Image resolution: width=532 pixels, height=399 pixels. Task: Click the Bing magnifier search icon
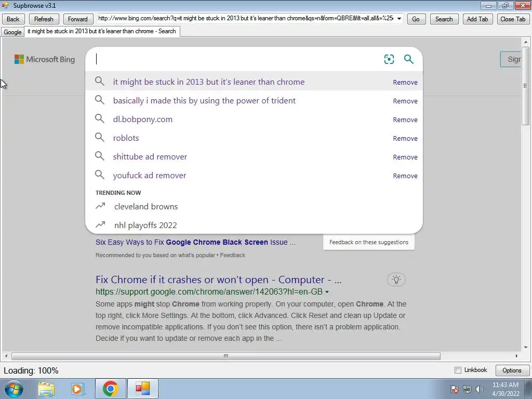(408, 59)
